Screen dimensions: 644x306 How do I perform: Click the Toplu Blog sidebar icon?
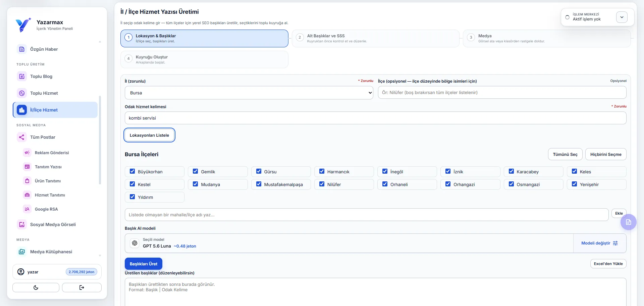coord(22,76)
